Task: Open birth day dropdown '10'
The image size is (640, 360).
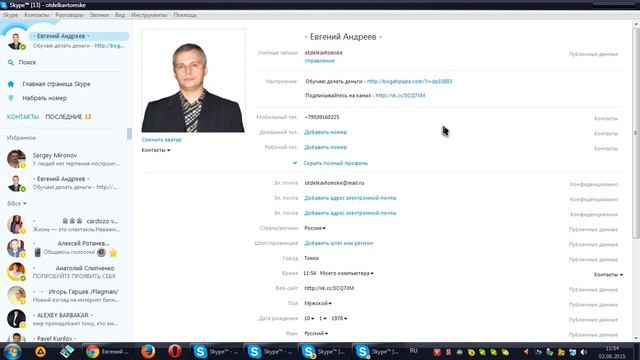Action: [309, 318]
